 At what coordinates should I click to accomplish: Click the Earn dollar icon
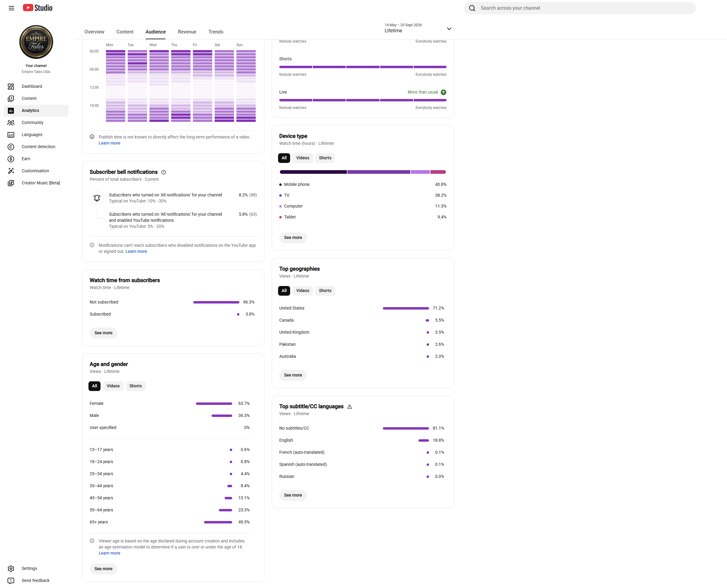pyautogui.click(x=11, y=159)
